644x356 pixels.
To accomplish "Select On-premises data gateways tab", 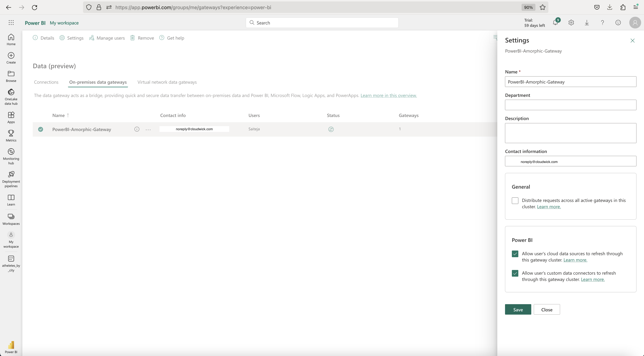I will [98, 82].
